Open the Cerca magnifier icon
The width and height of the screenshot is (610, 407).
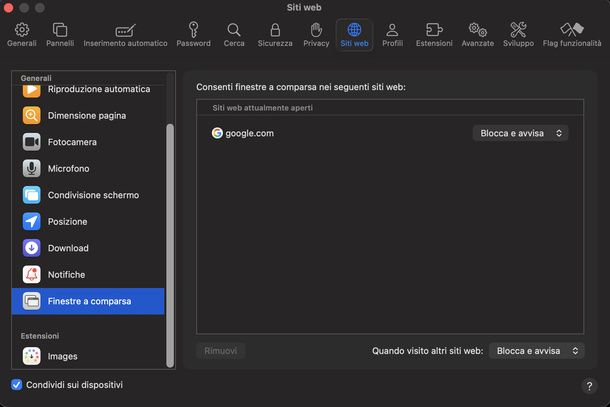coord(234,30)
